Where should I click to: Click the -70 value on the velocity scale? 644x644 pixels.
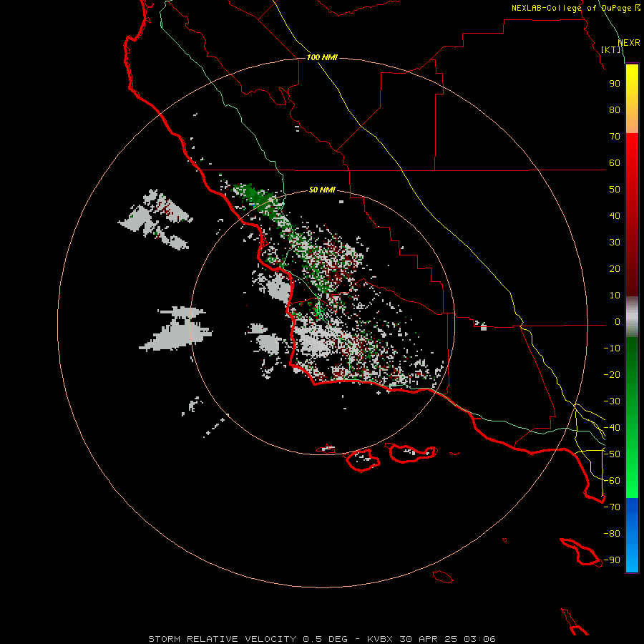(x=612, y=507)
